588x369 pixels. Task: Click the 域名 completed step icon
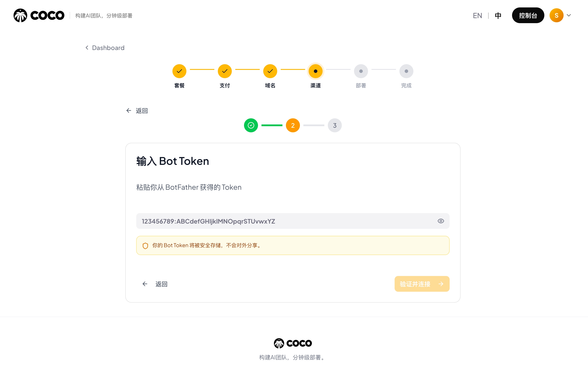click(x=270, y=71)
